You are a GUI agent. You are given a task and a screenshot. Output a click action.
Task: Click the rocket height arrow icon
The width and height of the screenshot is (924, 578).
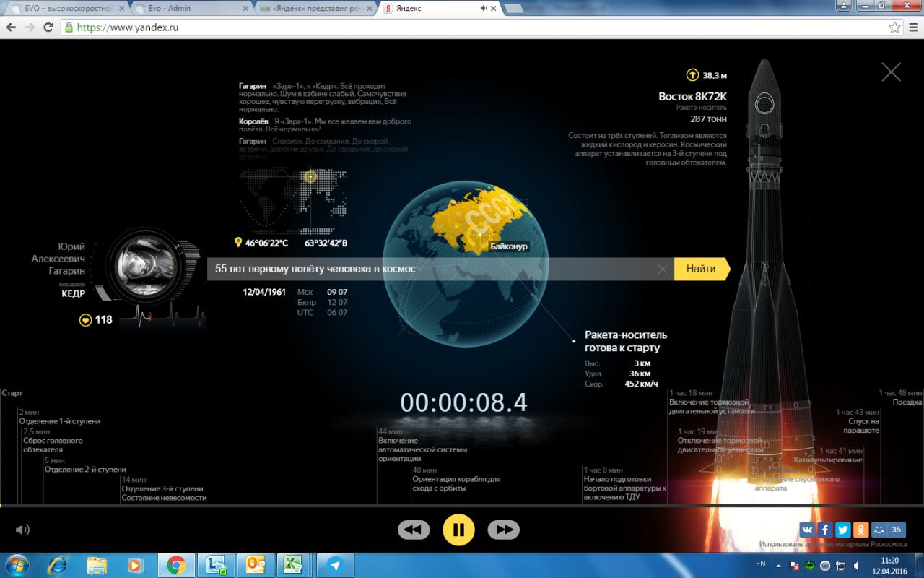692,74
